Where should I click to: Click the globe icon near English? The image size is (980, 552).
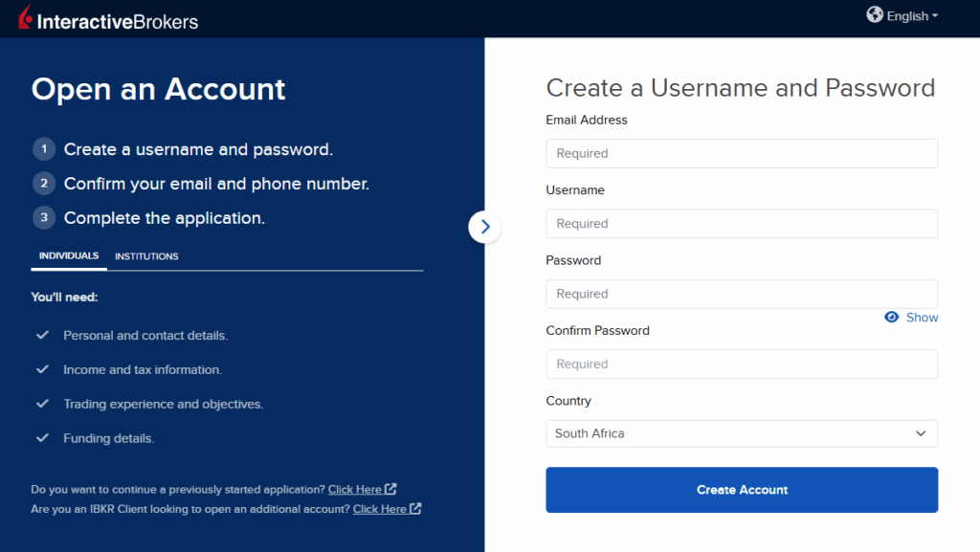(x=875, y=15)
